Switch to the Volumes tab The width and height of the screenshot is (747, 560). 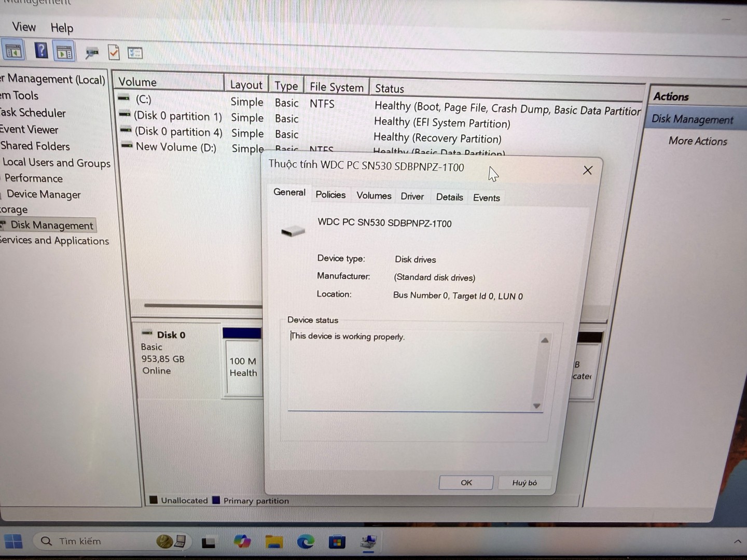(x=374, y=195)
